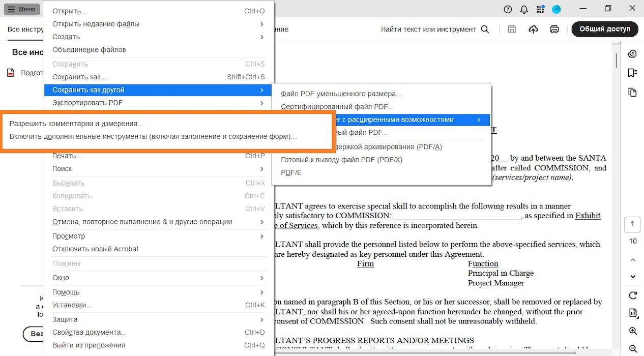Expand the Поиск submenu
Screen dimensions: 644x356
(159, 169)
